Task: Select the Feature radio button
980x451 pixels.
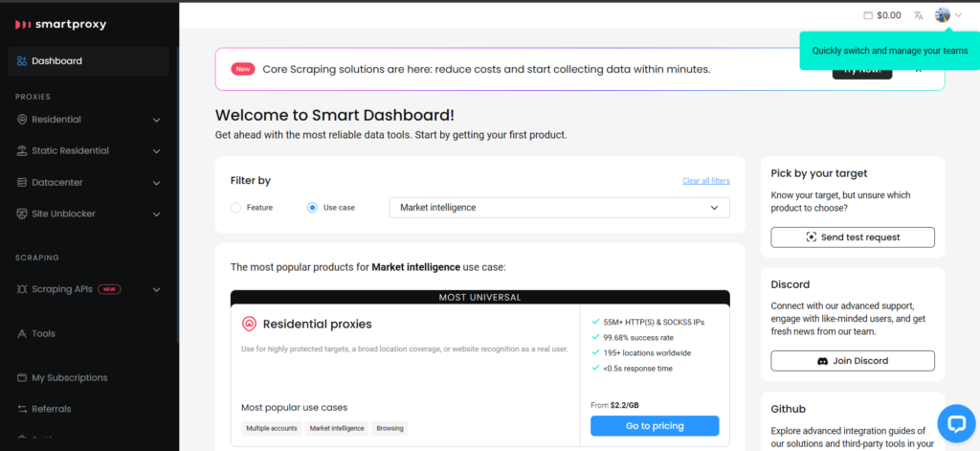Action: 235,208
